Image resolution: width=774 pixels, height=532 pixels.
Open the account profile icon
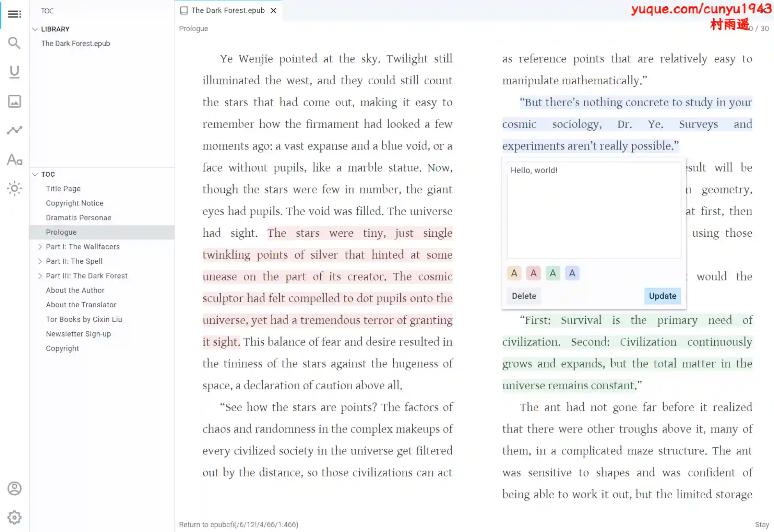[x=14, y=489]
